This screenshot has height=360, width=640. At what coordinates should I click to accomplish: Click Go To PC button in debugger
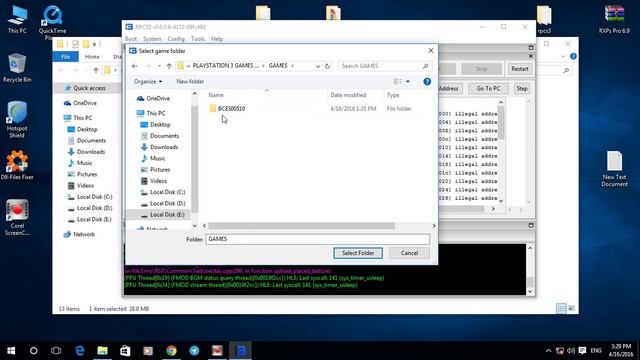(489, 89)
